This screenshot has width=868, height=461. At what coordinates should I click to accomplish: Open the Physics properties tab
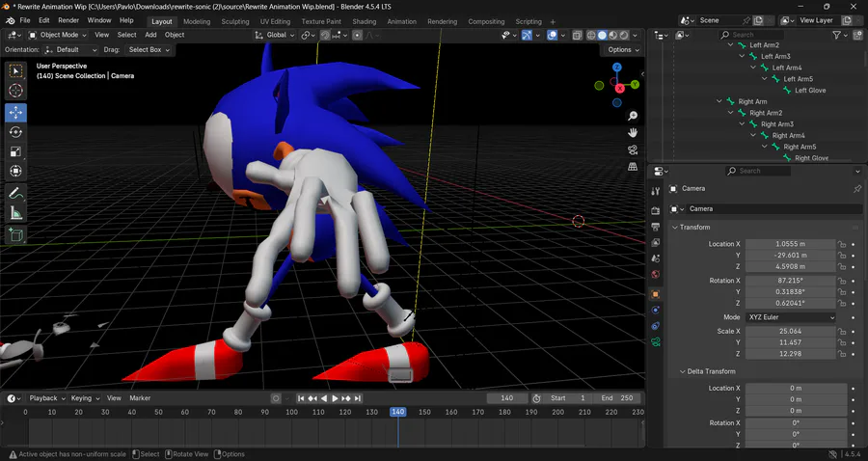(x=656, y=311)
